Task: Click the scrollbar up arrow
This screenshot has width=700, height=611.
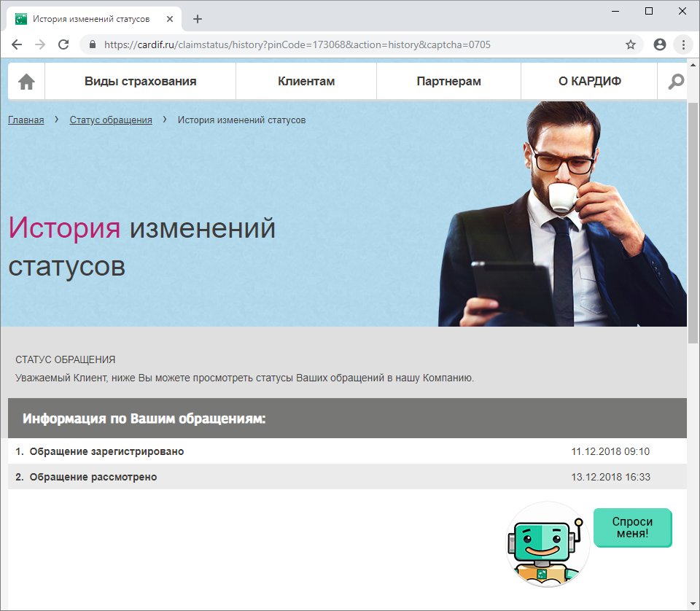Action: click(x=693, y=65)
